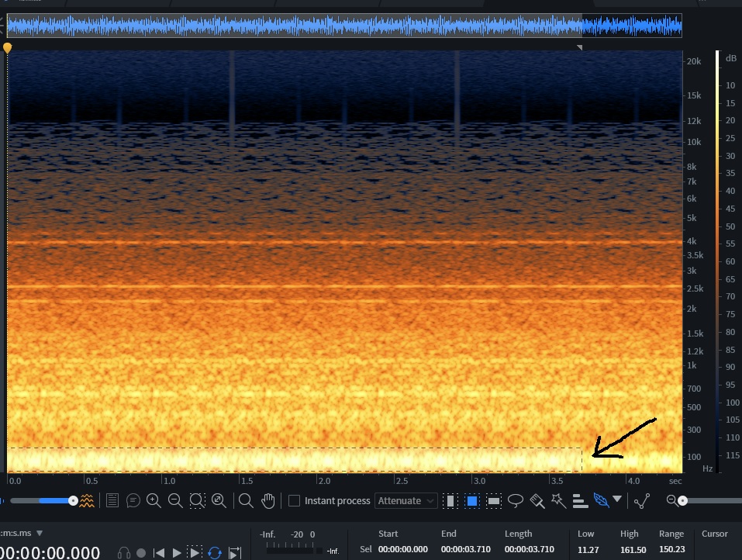The width and height of the screenshot is (742, 560).
Task: Click the large timecode display 00:00:00.000
Action: 50,552
